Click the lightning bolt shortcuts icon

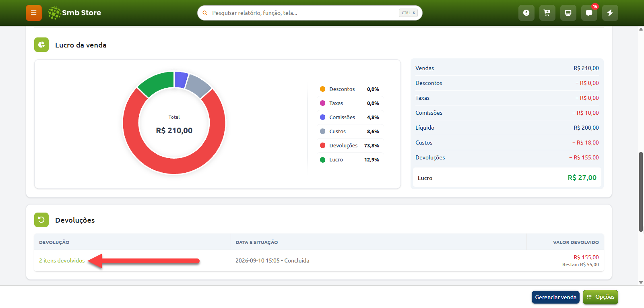click(x=610, y=13)
